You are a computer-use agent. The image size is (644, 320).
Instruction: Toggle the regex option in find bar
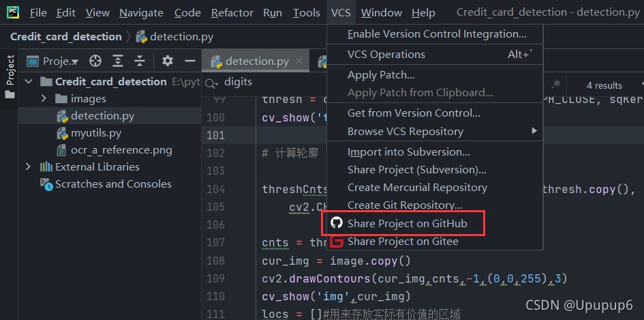pyautogui.click(x=556, y=85)
